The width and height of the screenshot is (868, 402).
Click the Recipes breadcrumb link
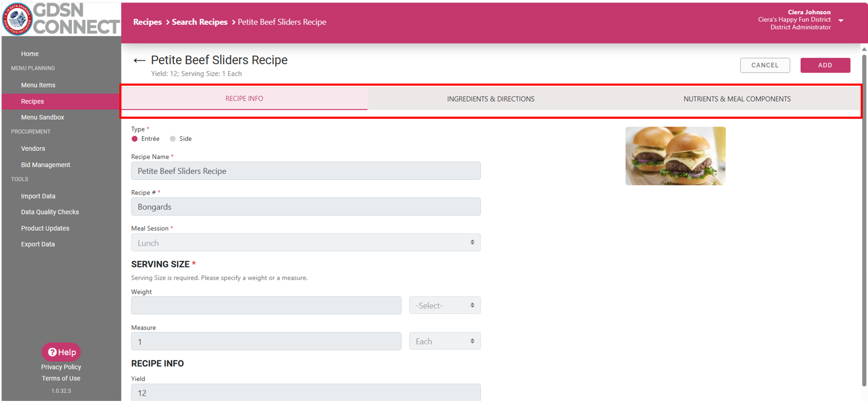(147, 22)
